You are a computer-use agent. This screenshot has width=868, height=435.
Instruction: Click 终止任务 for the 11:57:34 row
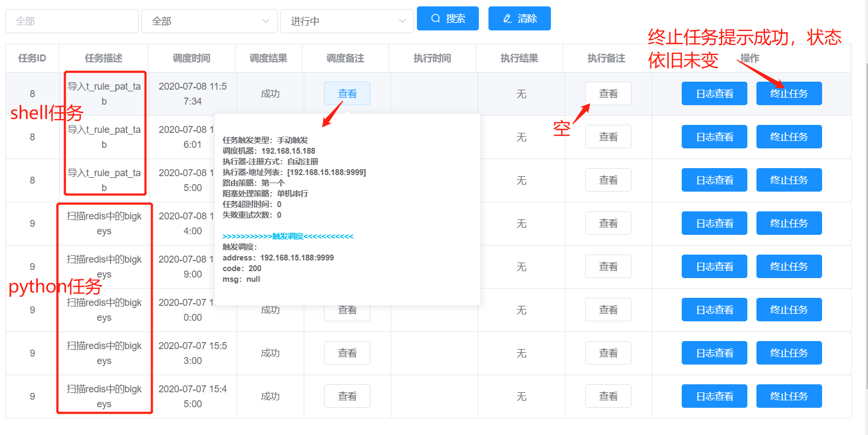[789, 93]
